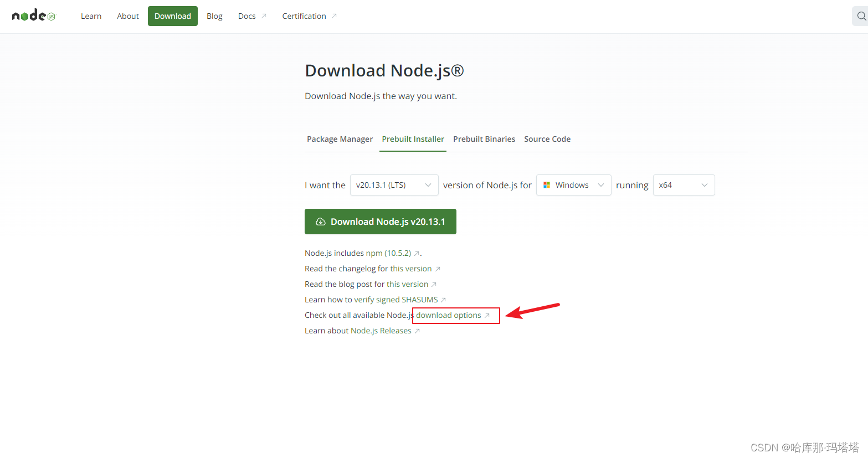Open the Blog nav item
This screenshot has width=868, height=458.
click(x=214, y=16)
